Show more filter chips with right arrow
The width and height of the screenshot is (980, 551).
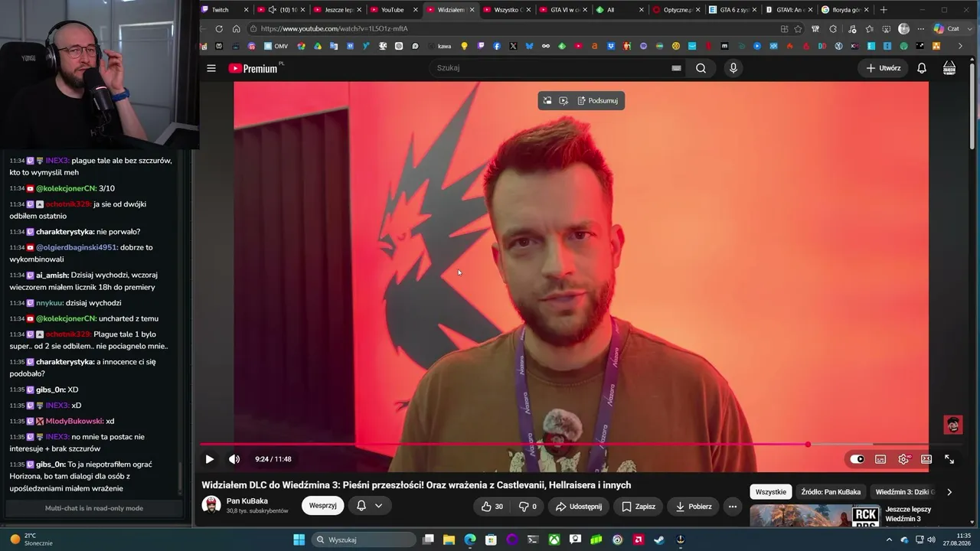click(x=949, y=492)
